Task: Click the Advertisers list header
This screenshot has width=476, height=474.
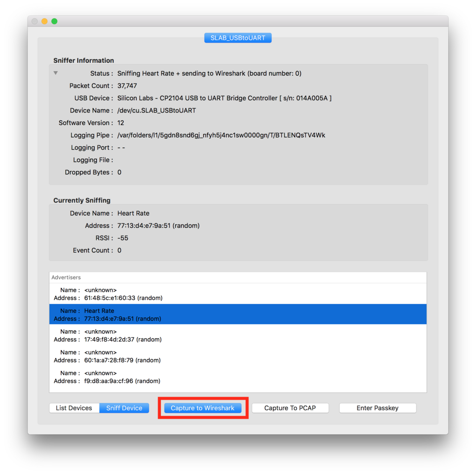Action: [238, 277]
